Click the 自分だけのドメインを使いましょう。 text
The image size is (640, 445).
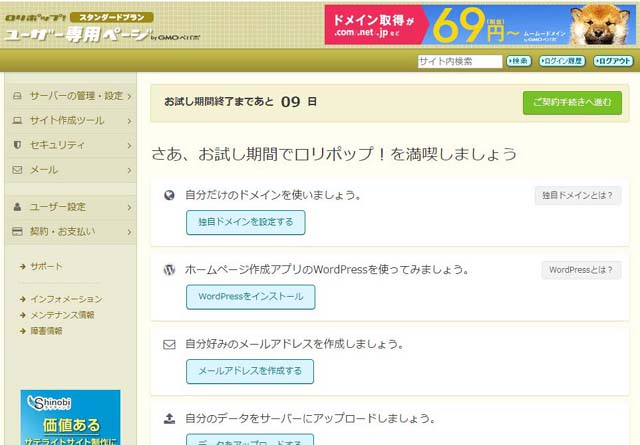(x=273, y=195)
